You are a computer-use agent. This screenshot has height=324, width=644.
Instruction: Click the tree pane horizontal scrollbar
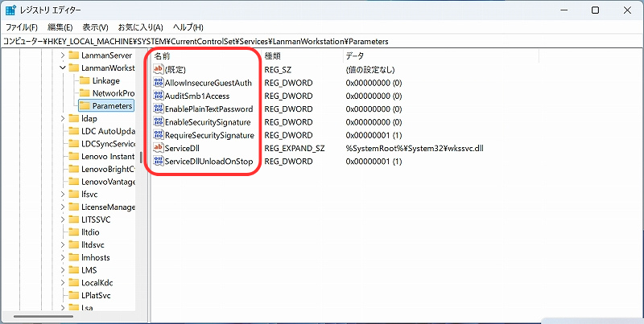(48, 317)
